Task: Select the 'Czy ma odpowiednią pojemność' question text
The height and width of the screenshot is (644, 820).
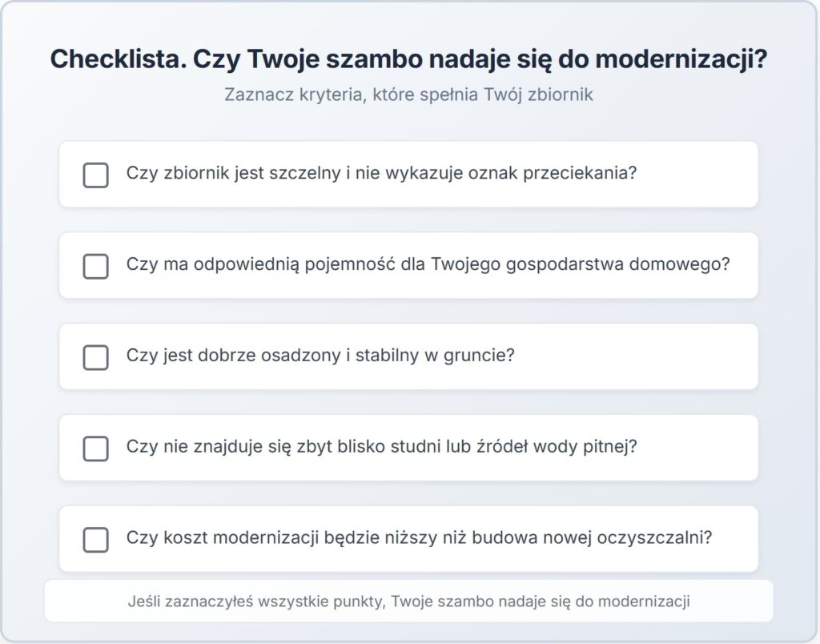Action: [x=428, y=264]
